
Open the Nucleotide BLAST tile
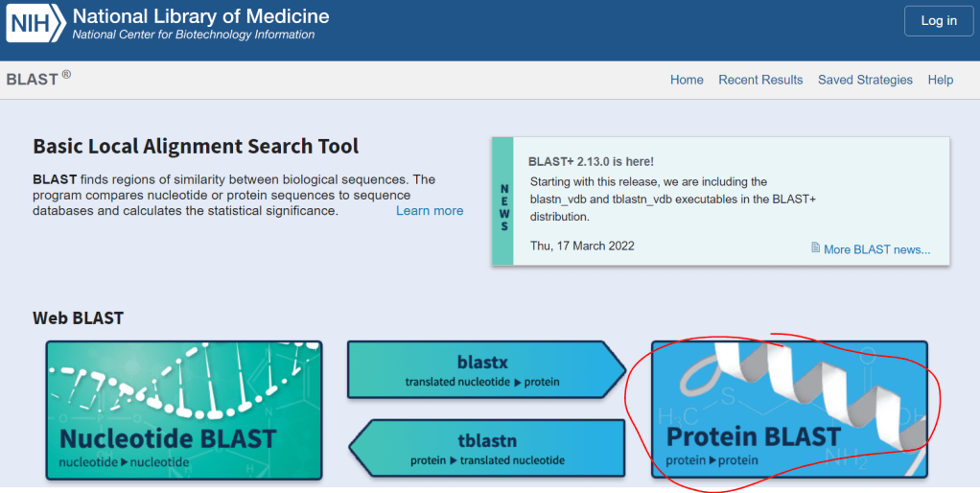coord(184,410)
